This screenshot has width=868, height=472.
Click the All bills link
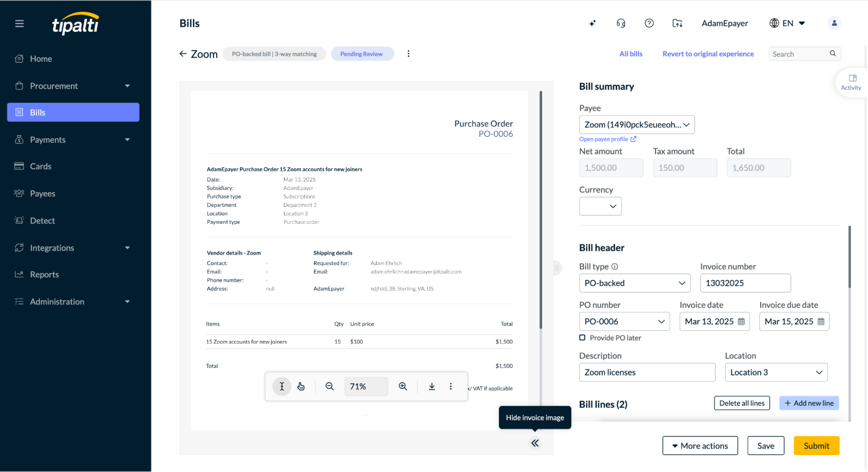pyautogui.click(x=630, y=54)
